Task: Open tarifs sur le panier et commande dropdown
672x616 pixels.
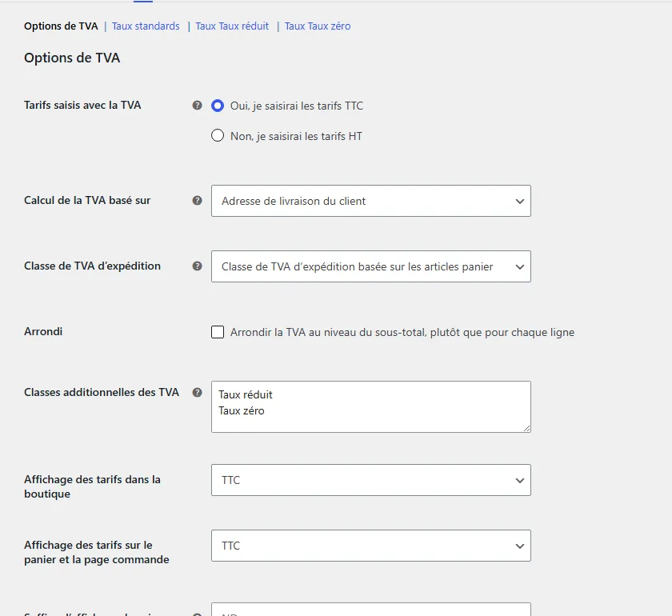Action: coord(370,546)
